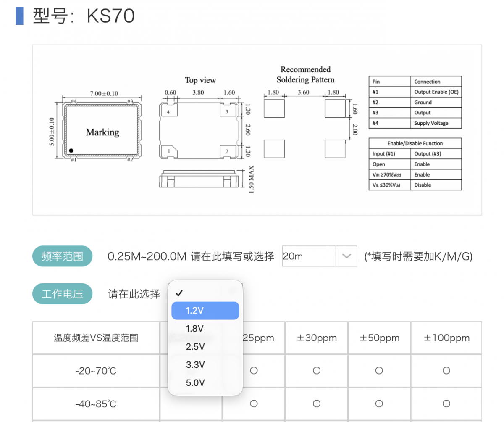This screenshot has height=422, width=504.
Task: Select ±30ppm for -40~85℃ row
Action: point(317,404)
